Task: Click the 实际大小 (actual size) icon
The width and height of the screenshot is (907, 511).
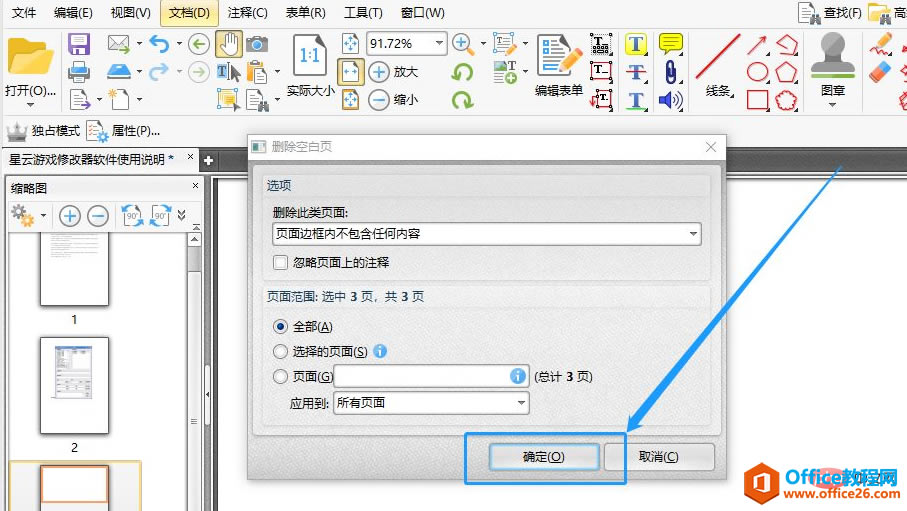Action: [309, 56]
